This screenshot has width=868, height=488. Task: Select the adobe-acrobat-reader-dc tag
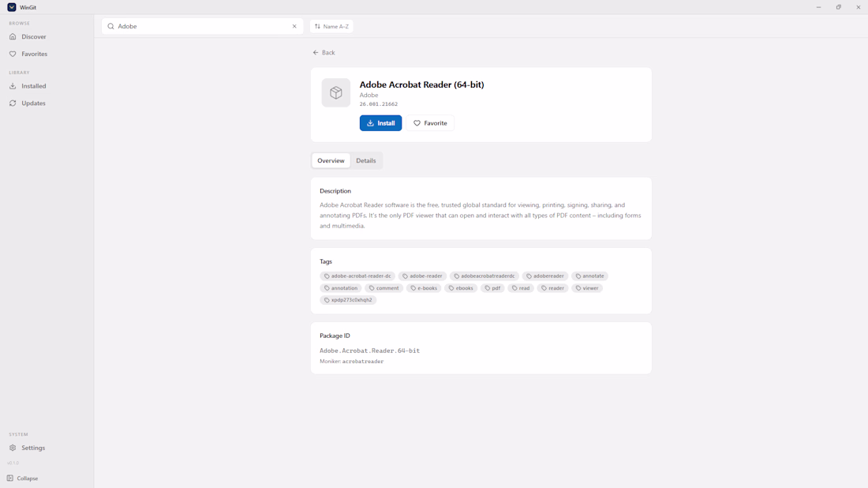357,276
